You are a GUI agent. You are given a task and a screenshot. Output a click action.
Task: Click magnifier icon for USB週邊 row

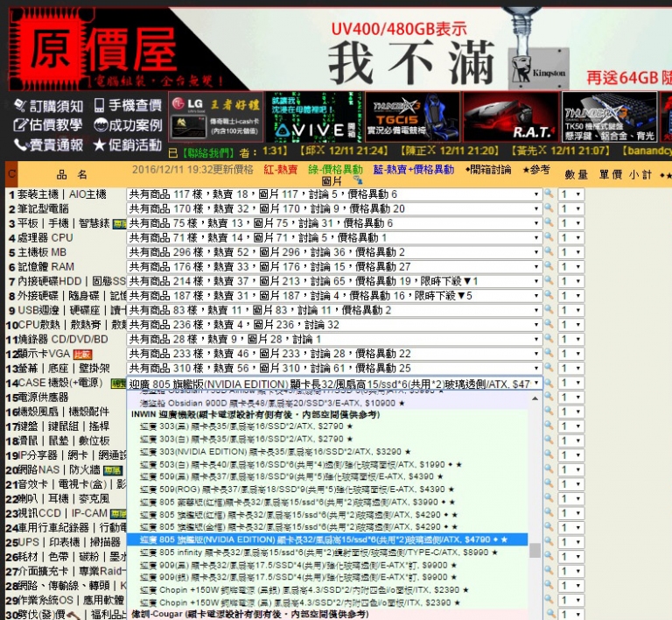click(549, 309)
